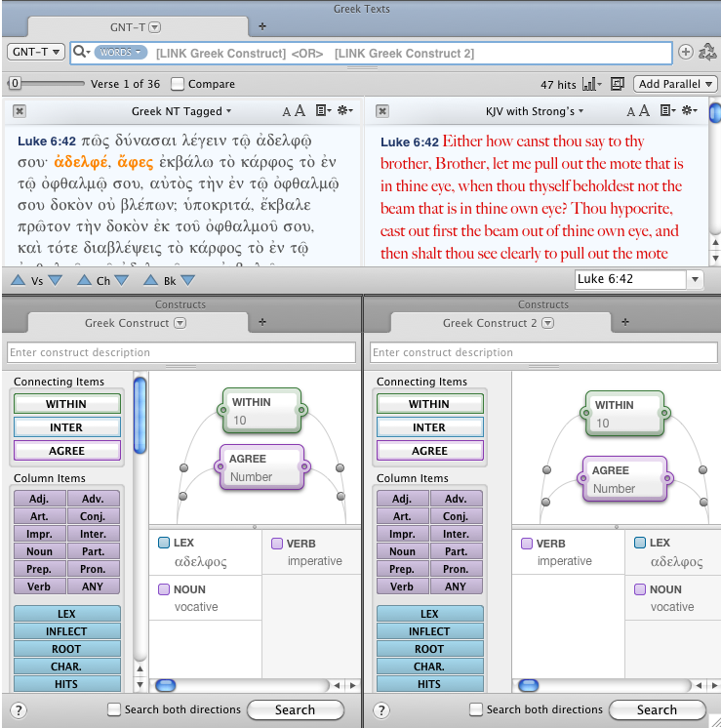Open the hits bar chart analysis icon

[x=593, y=85]
